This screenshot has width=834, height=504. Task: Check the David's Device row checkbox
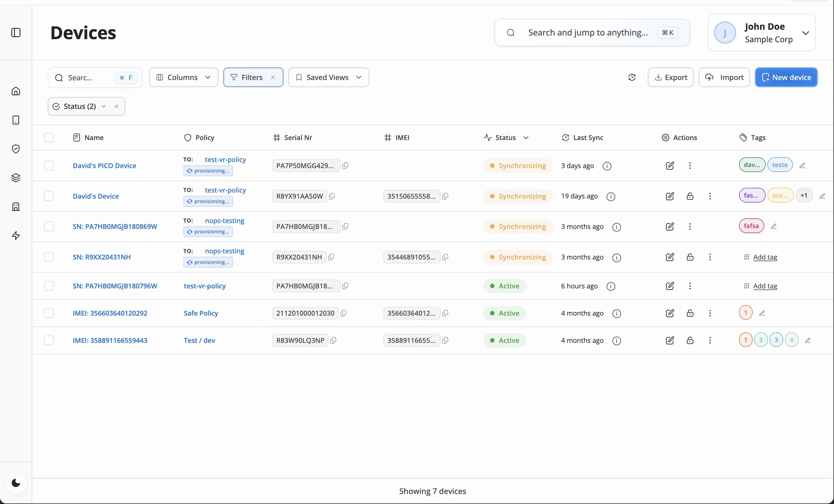click(x=49, y=196)
